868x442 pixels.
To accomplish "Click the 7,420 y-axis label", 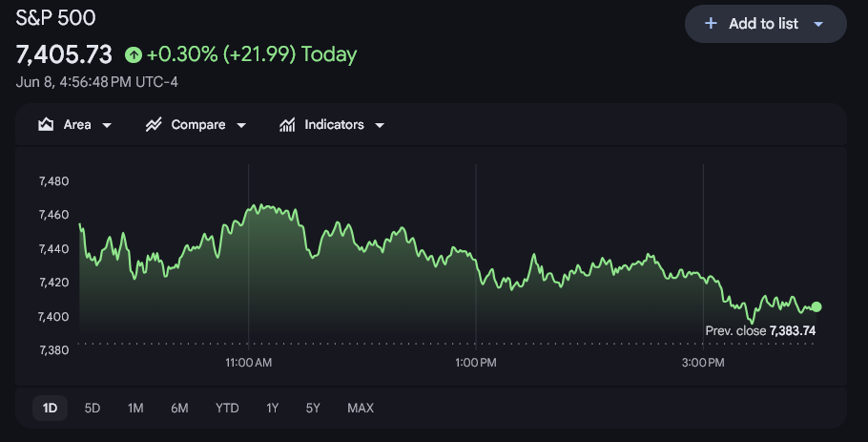I will [53, 283].
